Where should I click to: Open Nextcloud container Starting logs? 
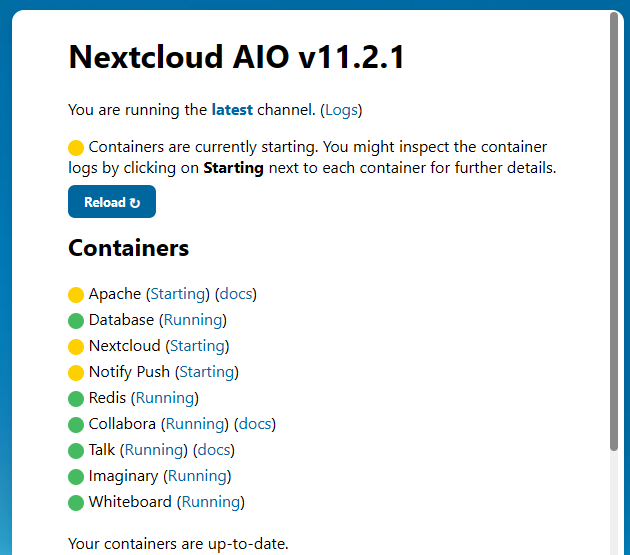click(x=197, y=346)
